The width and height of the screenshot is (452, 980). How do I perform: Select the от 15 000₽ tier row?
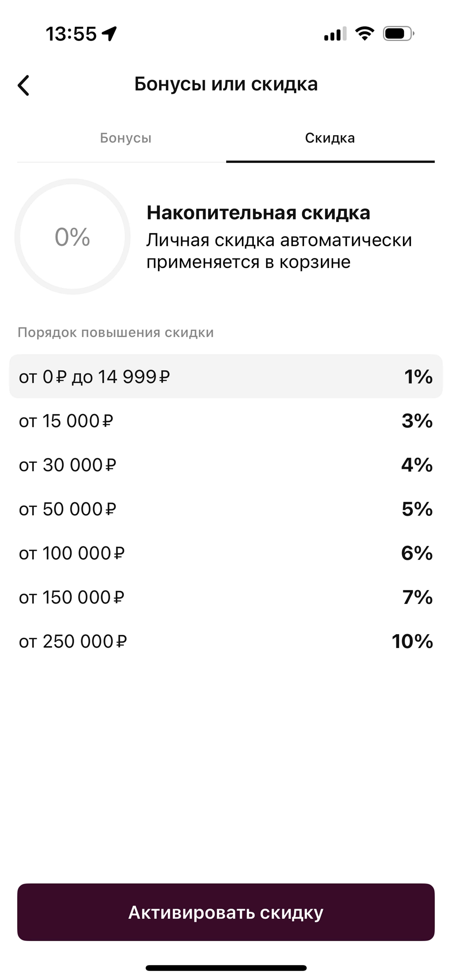(x=226, y=421)
